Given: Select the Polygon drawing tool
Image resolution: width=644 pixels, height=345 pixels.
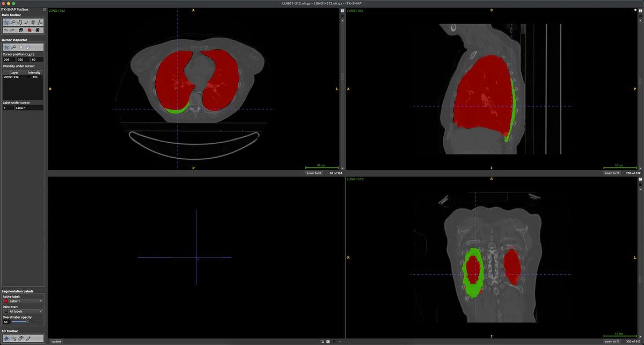Looking at the screenshot, I should (x=19, y=22).
